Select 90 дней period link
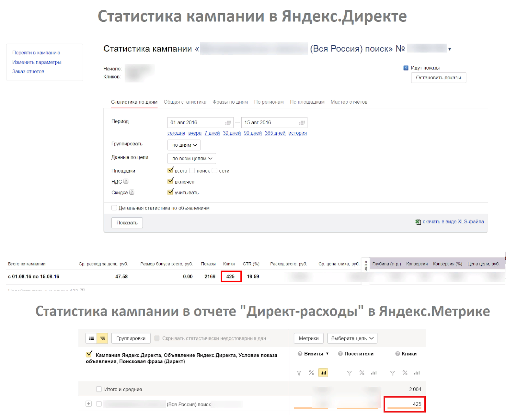Image resolution: width=506 pixels, height=420 pixels. pyautogui.click(x=253, y=133)
